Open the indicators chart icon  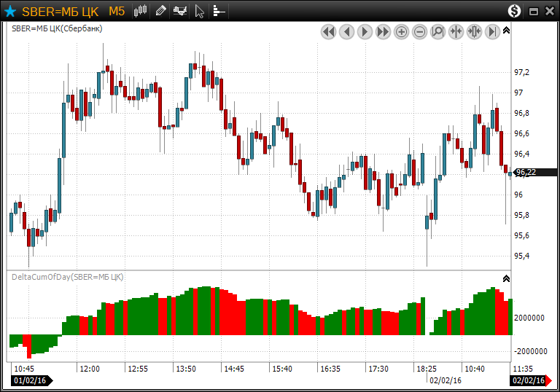point(180,11)
